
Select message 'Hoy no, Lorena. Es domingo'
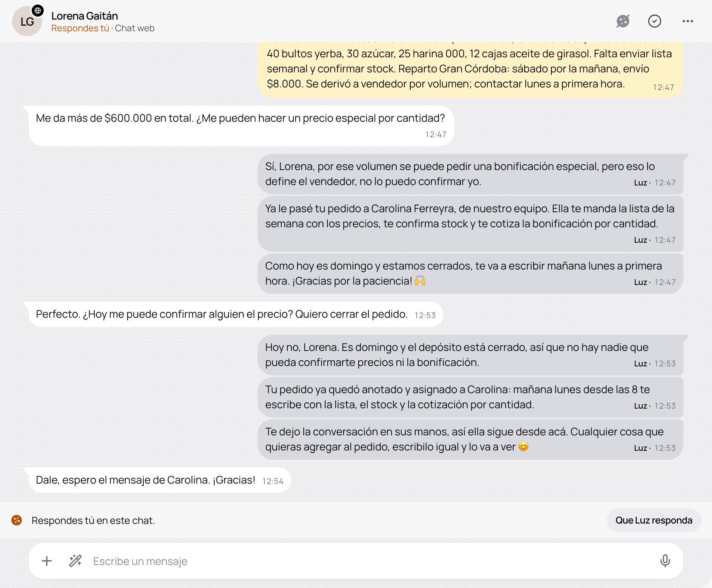tap(470, 355)
